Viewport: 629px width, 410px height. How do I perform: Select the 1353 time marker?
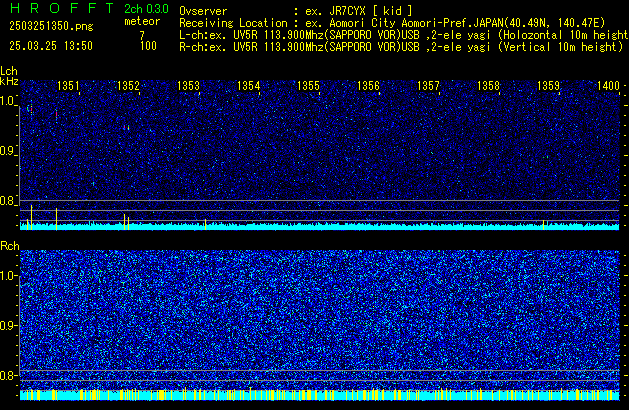click(188, 86)
